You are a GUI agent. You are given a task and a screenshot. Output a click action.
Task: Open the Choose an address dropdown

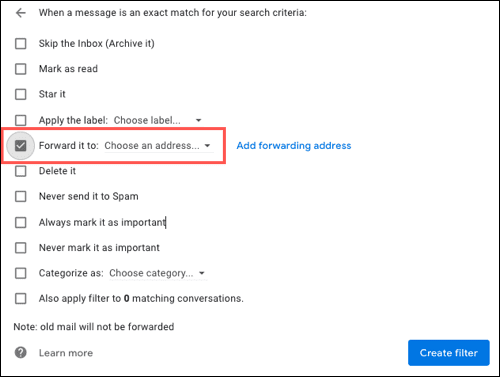coord(158,146)
